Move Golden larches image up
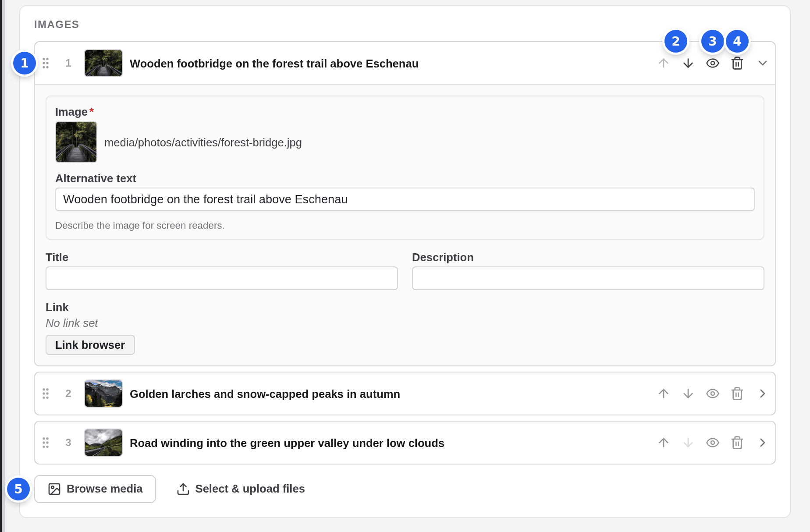The width and height of the screenshot is (810, 532). pos(664,394)
